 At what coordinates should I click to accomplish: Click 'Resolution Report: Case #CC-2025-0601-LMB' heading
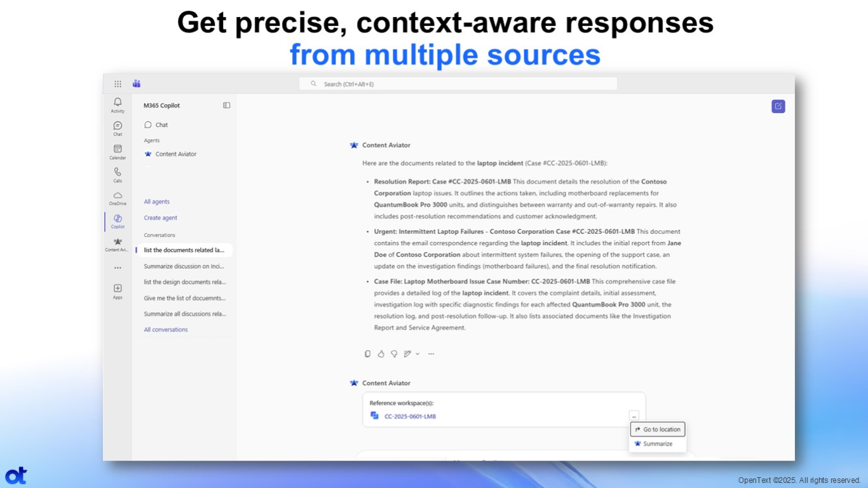tap(442, 182)
